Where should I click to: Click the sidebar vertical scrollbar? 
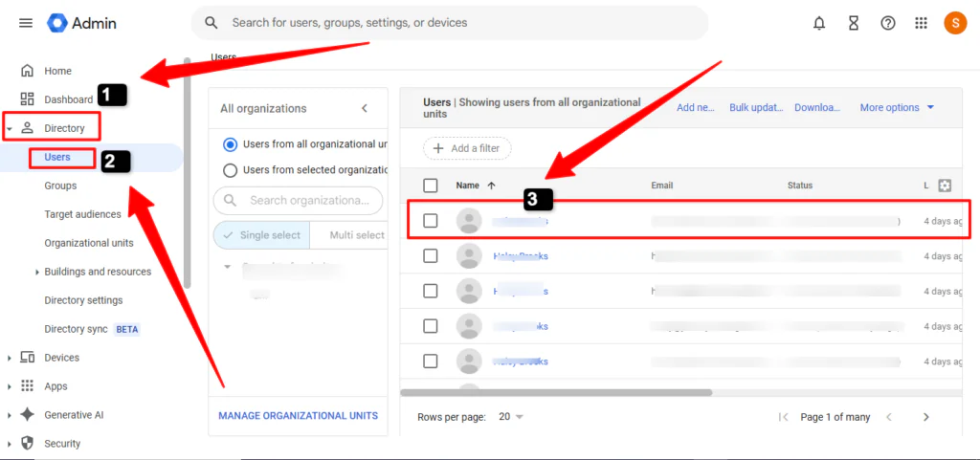(187, 171)
